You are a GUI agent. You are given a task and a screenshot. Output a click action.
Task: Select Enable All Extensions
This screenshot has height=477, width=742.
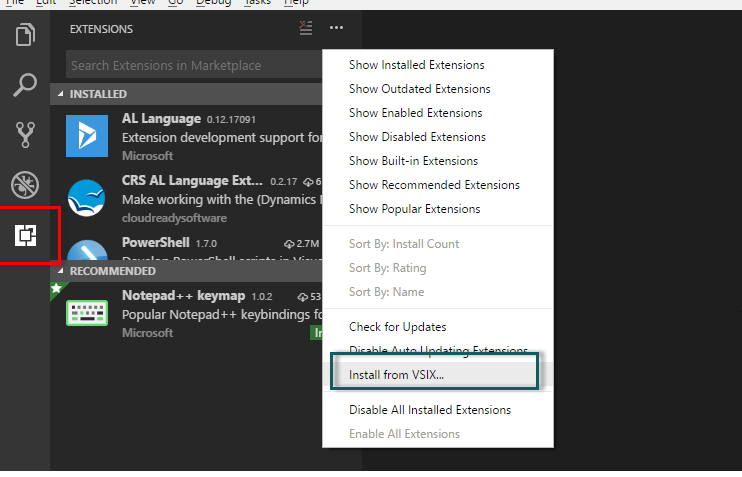click(x=404, y=434)
